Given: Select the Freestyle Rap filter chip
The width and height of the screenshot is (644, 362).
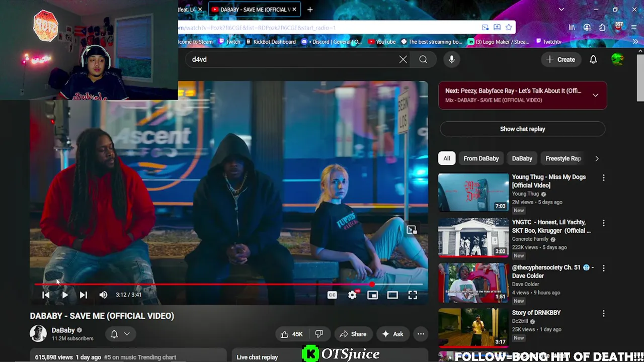Looking at the screenshot, I should (x=563, y=158).
